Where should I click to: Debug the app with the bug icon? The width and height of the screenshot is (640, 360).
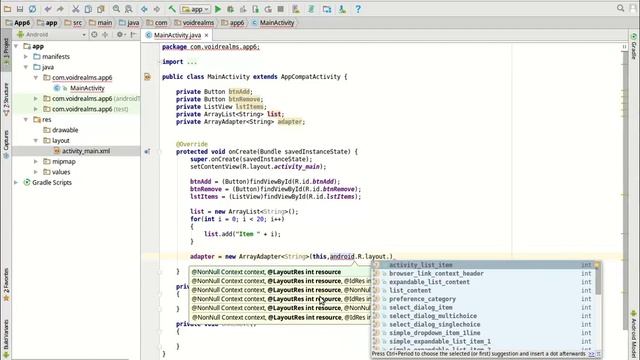[x=231, y=9]
